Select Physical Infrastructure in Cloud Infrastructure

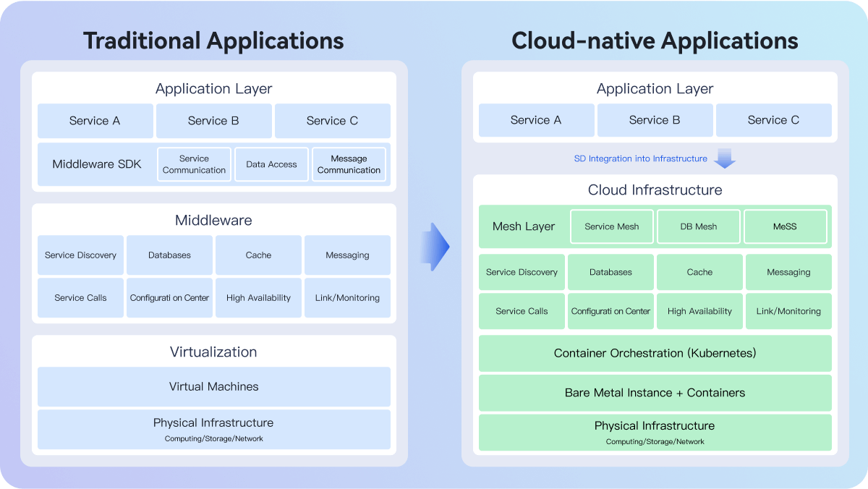coord(655,433)
